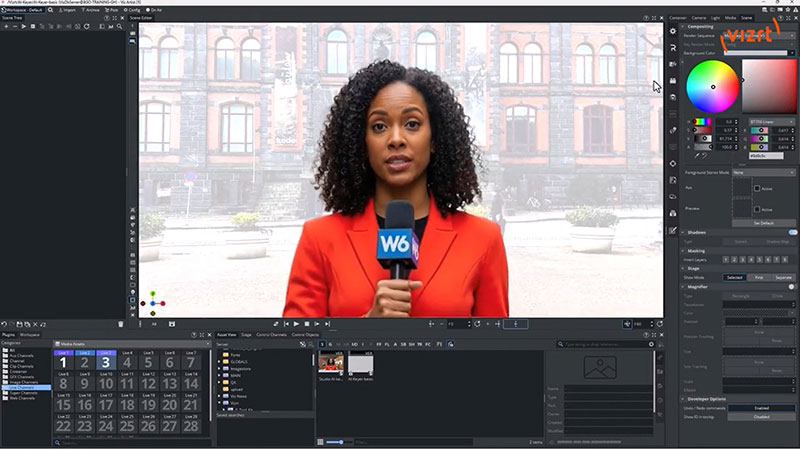Open the Config mode button
The height and width of the screenshot is (450, 800).
pyautogui.click(x=132, y=10)
